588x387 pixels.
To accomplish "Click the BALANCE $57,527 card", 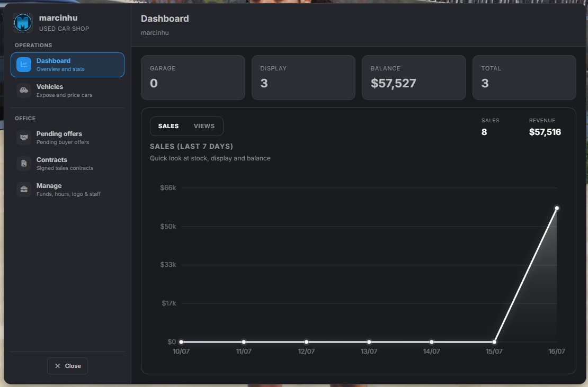I will pyautogui.click(x=414, y=77).
